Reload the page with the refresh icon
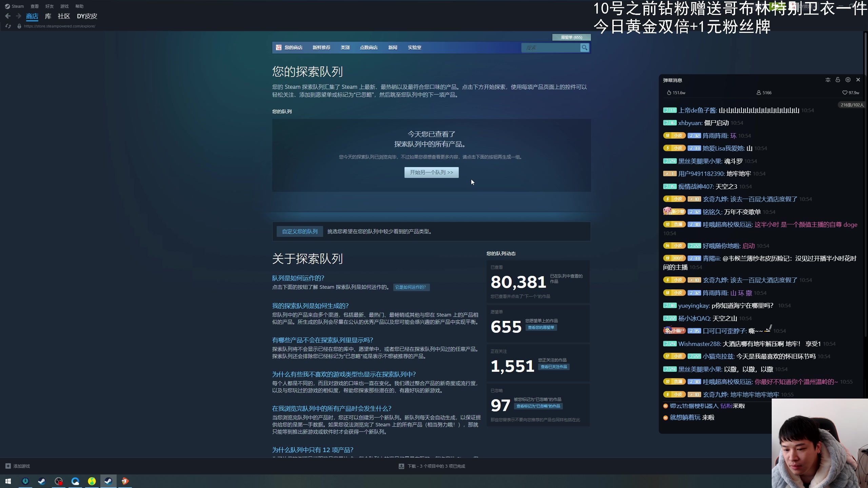 click(x=8, y=26)
